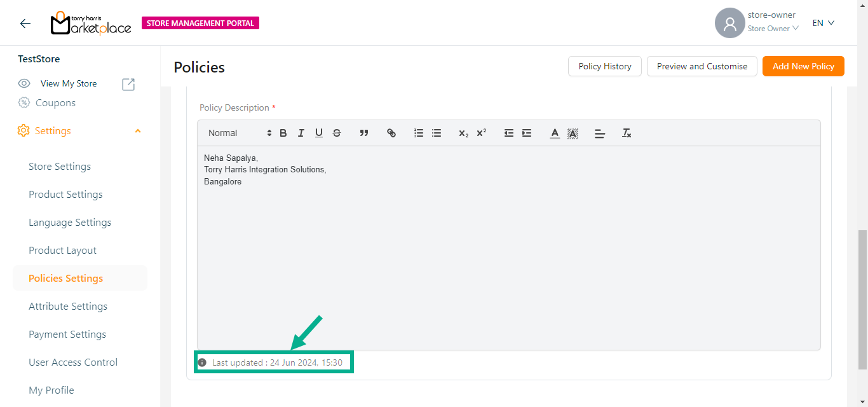Open Store Settings in sidebar
Screen dimensions: 868x407
coord(60,167)
